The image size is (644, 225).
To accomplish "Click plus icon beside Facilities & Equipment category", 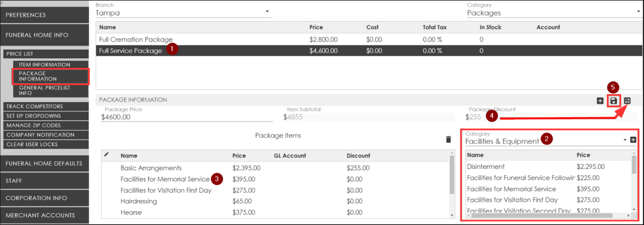I will pyautogui.click(x=633, y=140).
